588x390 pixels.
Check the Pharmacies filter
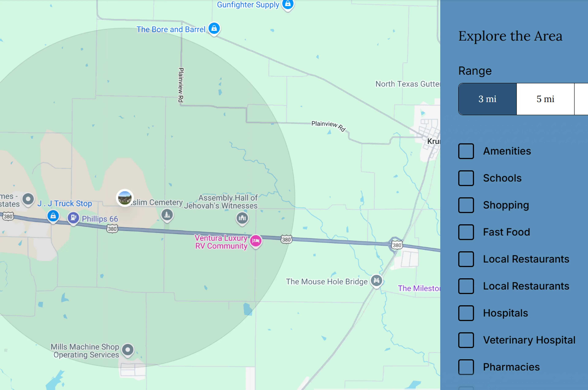pyautogui.click(x=466, y=367)
